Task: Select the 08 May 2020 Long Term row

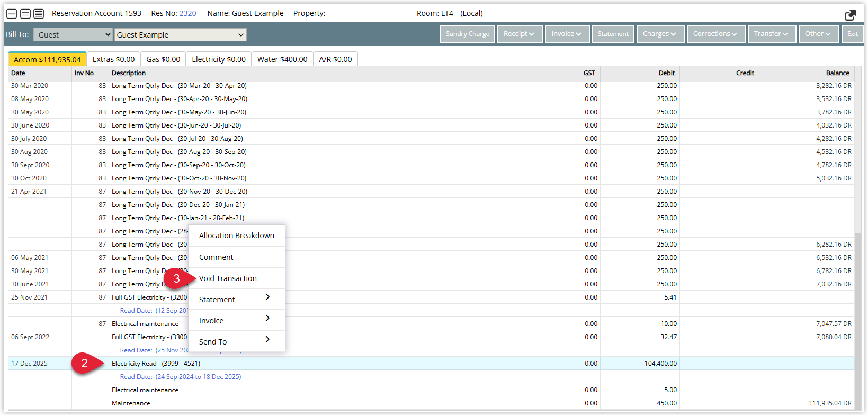Action: tap(431, 99)
